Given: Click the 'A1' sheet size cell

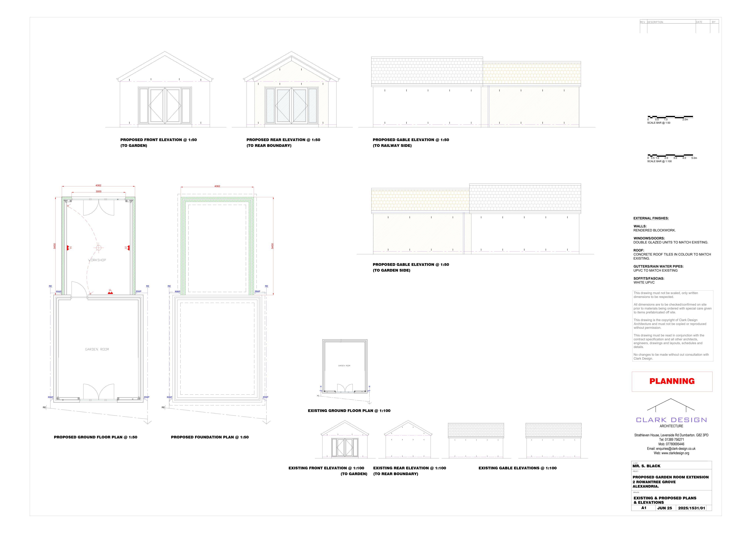Looking at the screenshot, I should (644, 508).
